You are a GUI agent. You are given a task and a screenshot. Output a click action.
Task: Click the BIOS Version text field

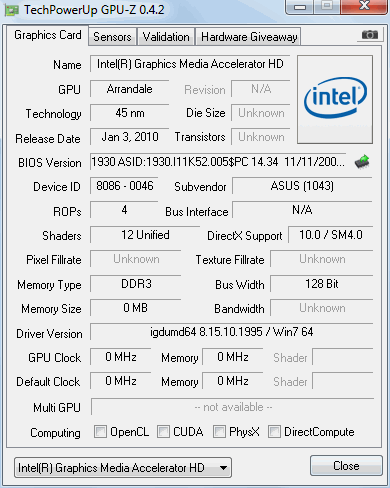click(x=218, y=162)
